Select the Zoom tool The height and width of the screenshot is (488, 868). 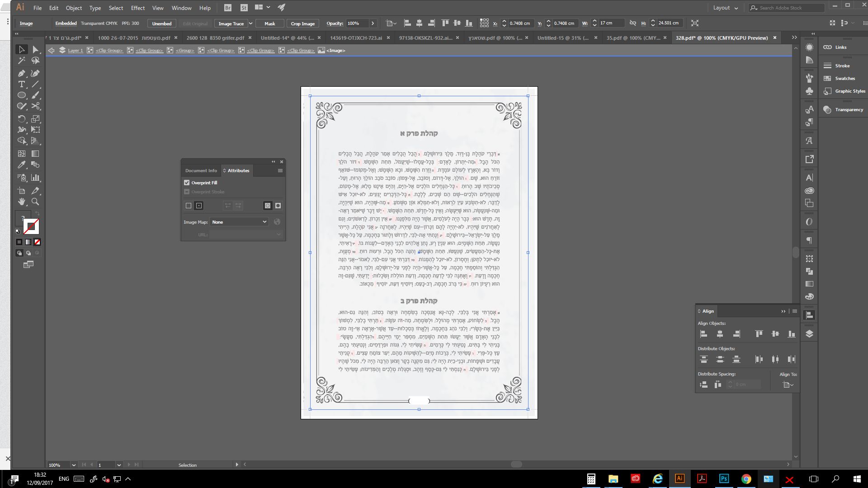point(35,202)
